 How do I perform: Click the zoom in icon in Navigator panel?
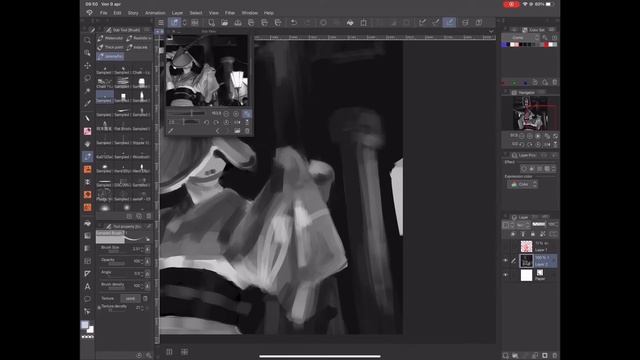530,136
